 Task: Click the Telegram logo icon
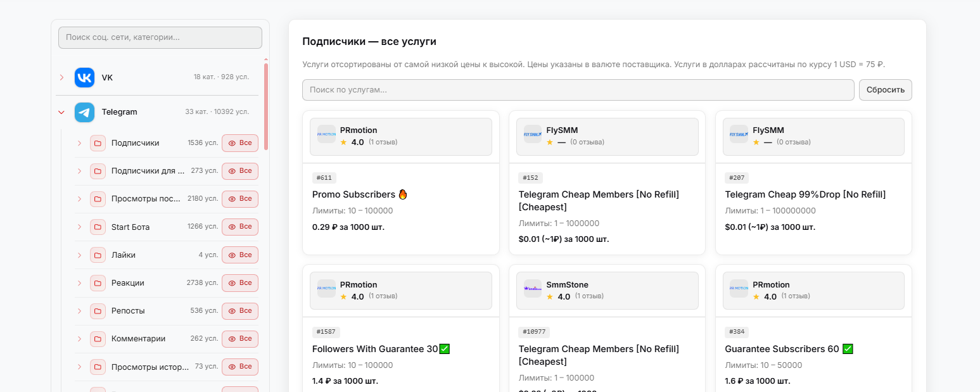point(84,112)
